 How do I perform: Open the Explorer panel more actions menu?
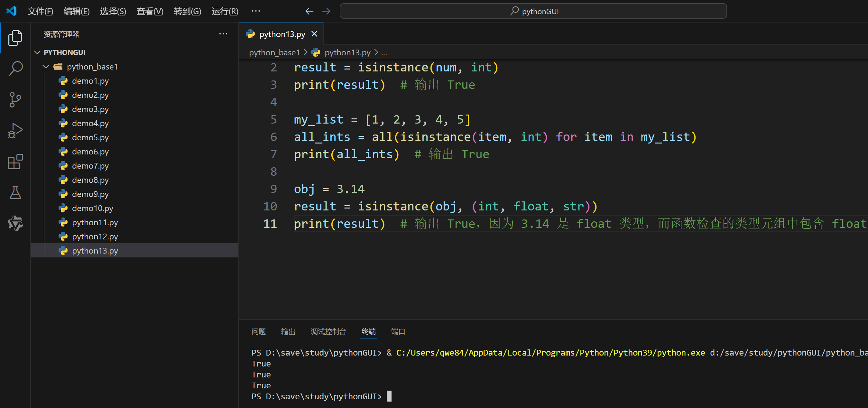(x=223, y=34)
